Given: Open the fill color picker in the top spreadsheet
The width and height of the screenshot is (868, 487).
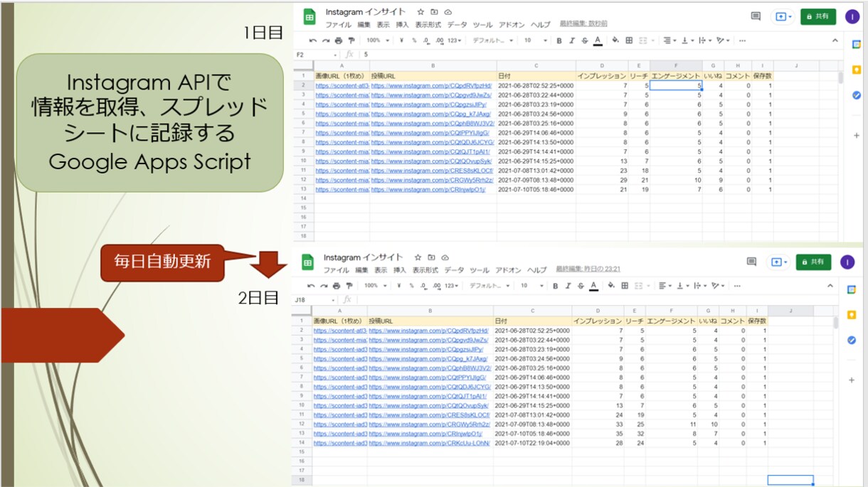Looking at the screenshot, I should [x=615, y=41].
